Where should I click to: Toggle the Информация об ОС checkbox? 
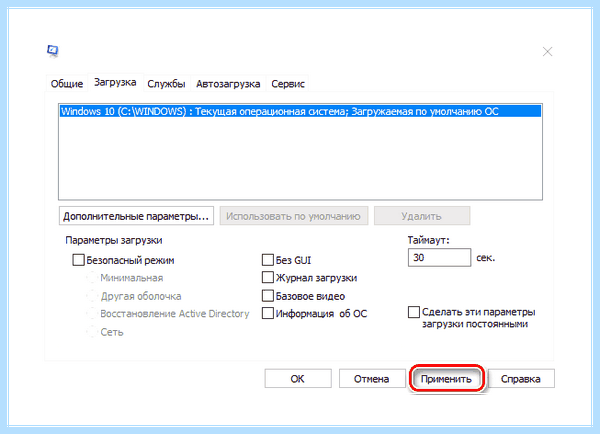click(268, 314)
